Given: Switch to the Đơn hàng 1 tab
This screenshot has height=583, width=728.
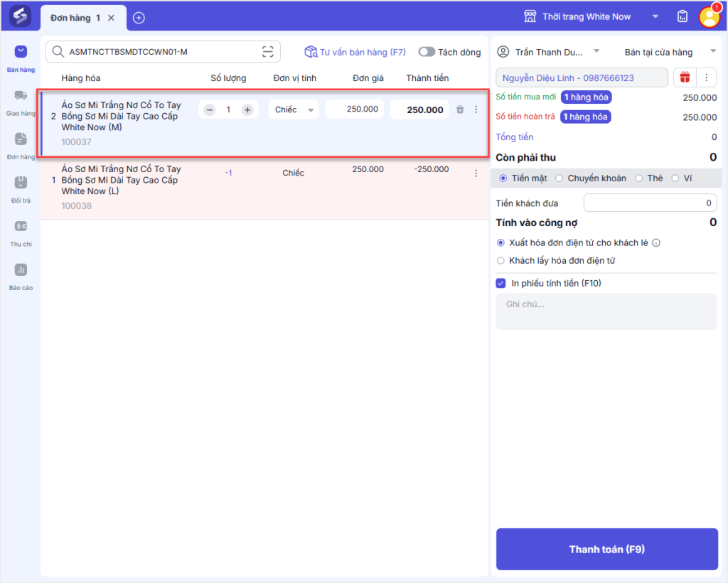Looking at the screenshot, I should (75, 18).
